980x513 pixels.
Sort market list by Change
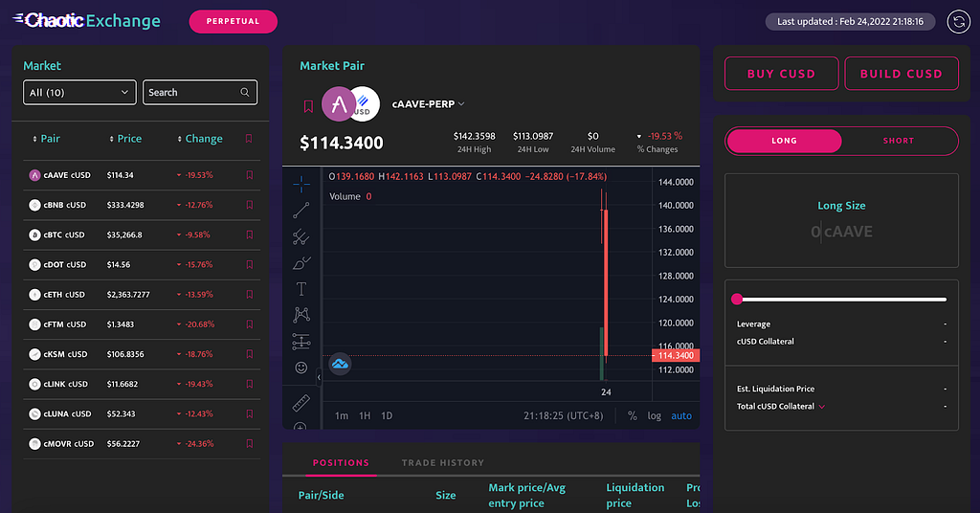click(x=200, y=139)
